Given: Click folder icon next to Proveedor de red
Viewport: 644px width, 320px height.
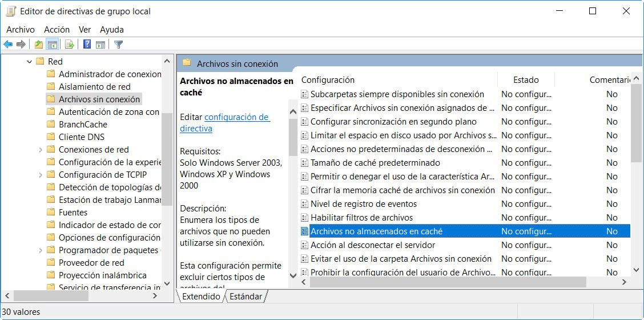Looking at the screenshot, I should coord(51,262).
